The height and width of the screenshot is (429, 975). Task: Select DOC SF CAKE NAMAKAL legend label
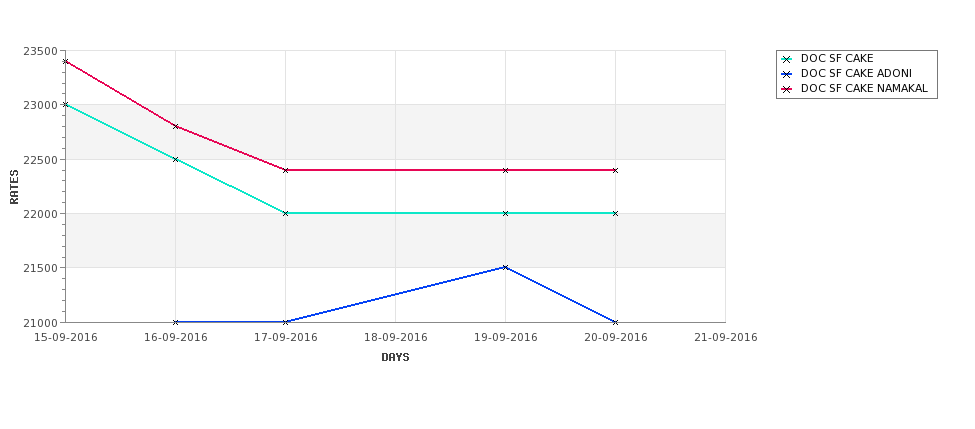pyautogui.click(x=864, y=88)
